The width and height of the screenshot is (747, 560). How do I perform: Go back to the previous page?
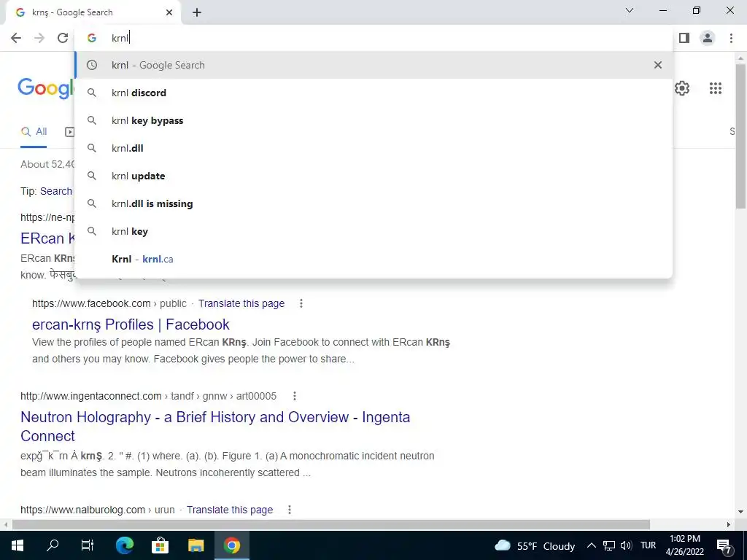16,38
